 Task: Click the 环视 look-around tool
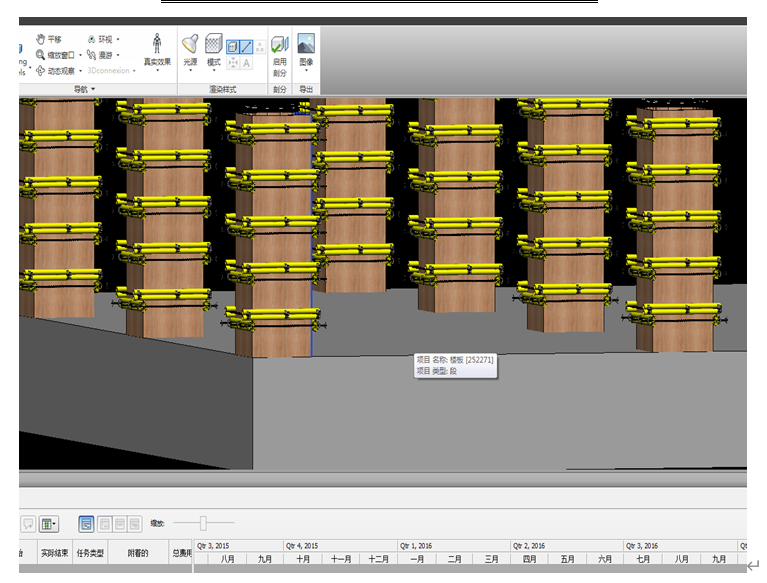click(x=100, y=39)
